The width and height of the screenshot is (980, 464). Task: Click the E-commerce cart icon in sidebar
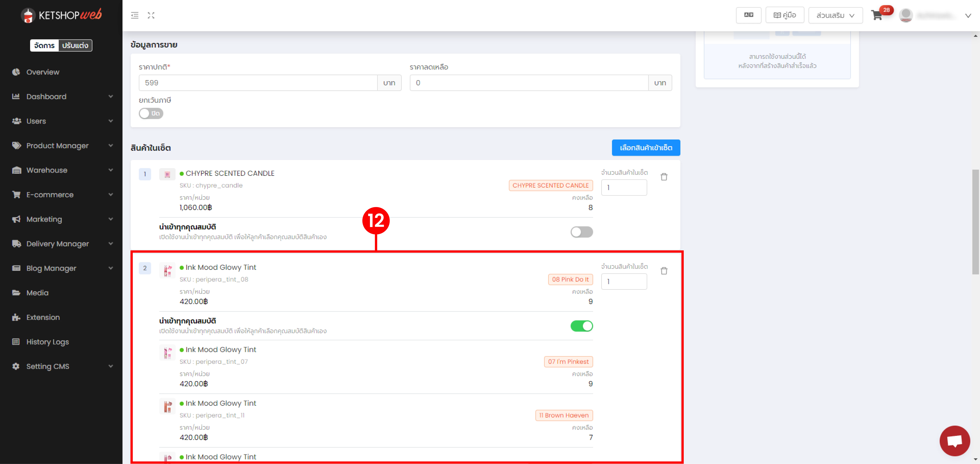click(16, 194)
